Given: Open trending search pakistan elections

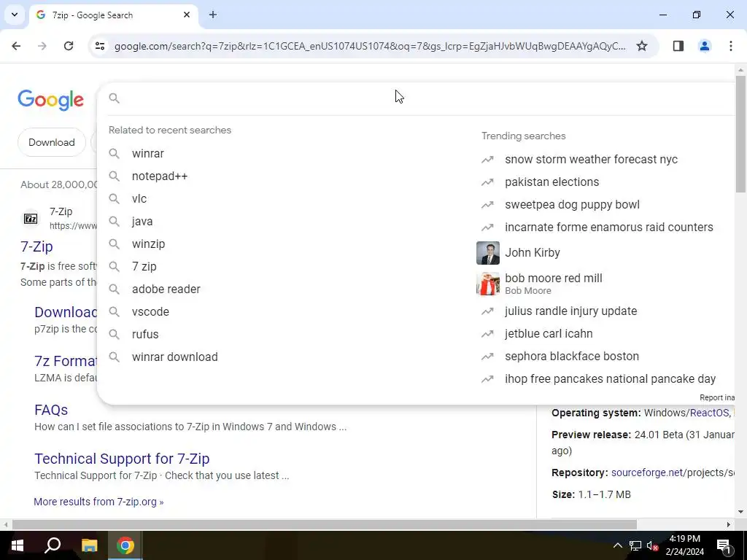Looking at the screenshot, I should (551, 182).
